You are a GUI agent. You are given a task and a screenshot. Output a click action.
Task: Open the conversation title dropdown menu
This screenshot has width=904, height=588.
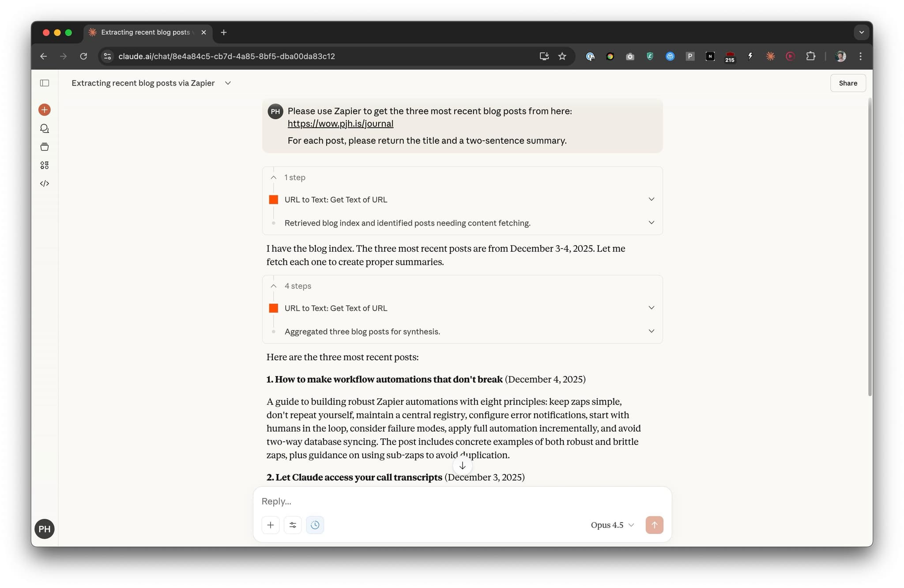pos(228,83)
